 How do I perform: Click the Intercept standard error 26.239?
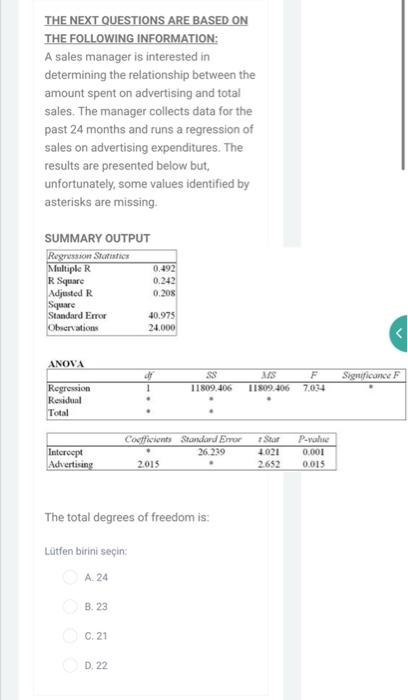pyautogui.click(x=211, y=452)
